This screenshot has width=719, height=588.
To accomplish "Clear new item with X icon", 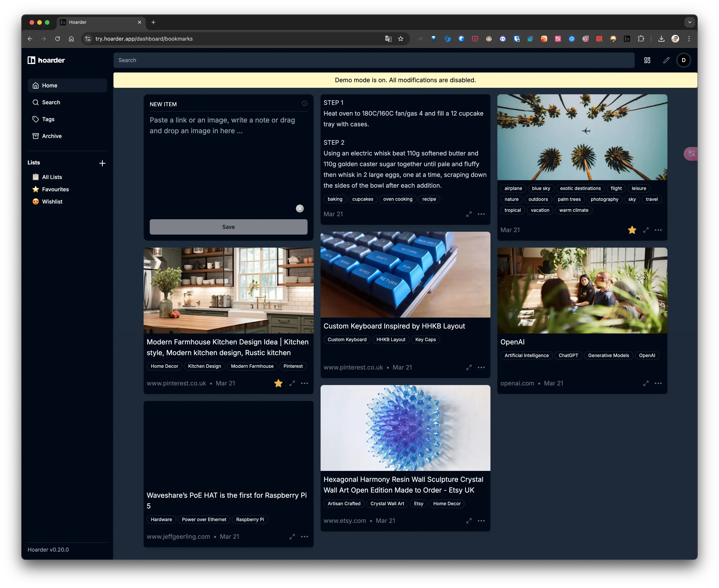I will click(299, 209).
